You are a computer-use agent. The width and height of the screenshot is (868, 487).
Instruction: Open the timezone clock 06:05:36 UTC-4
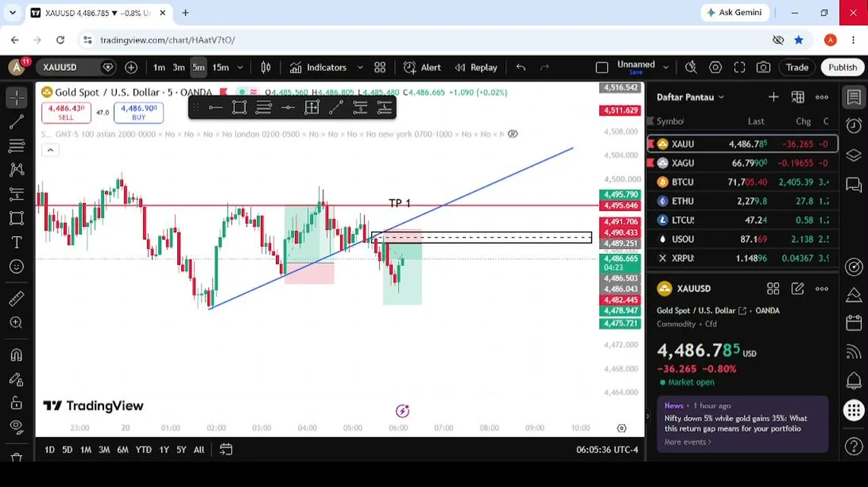point(607,449)
